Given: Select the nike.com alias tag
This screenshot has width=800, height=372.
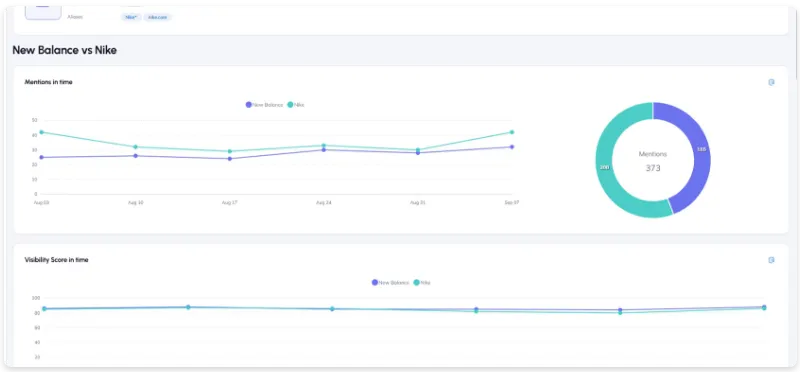Looking at the screenshot, I should click(158, 17).
